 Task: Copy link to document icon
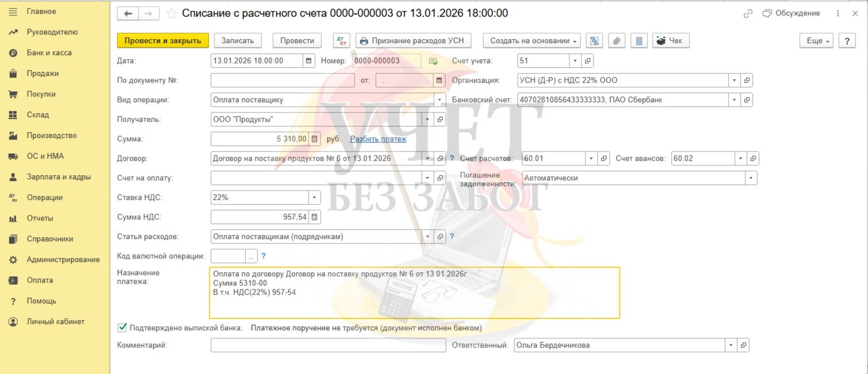[747, 13]
